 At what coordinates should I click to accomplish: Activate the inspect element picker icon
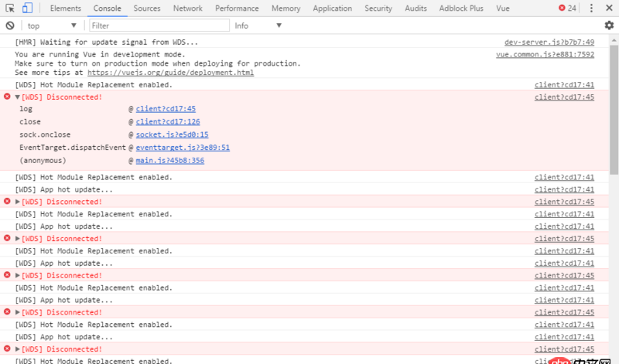(x=10, y=8)
